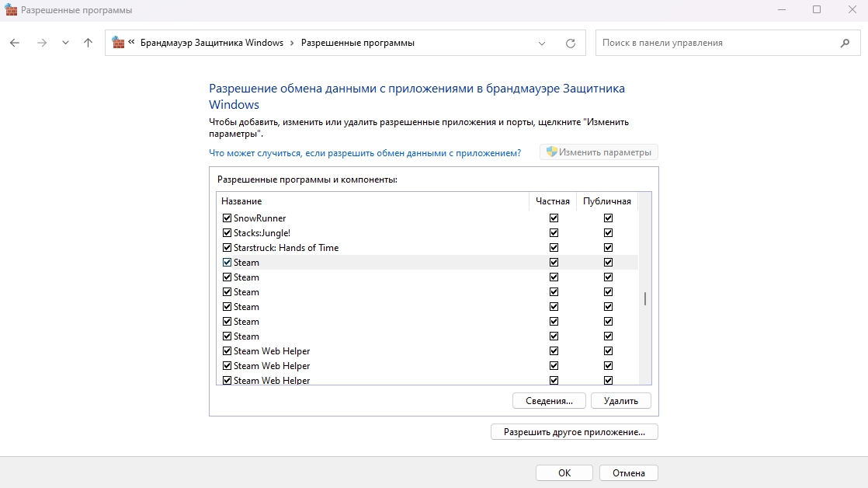Toggle SnowRunner Публичная checkbox
Screen dimensions: 868x488
pyautogui.click(x=608, y=218)
